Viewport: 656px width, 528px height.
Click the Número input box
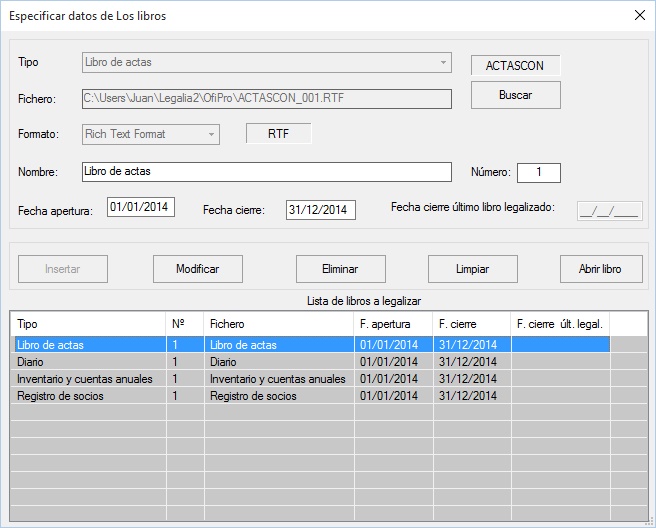[x=538, y=173]
